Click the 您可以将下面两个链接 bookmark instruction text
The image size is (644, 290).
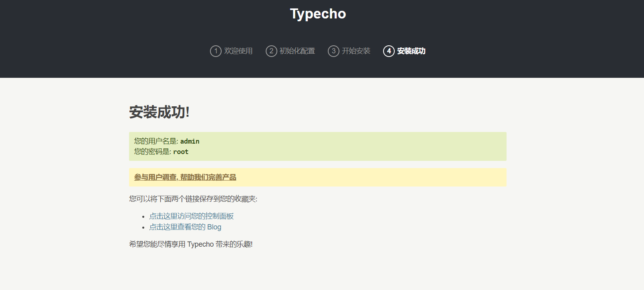point(193,199)
